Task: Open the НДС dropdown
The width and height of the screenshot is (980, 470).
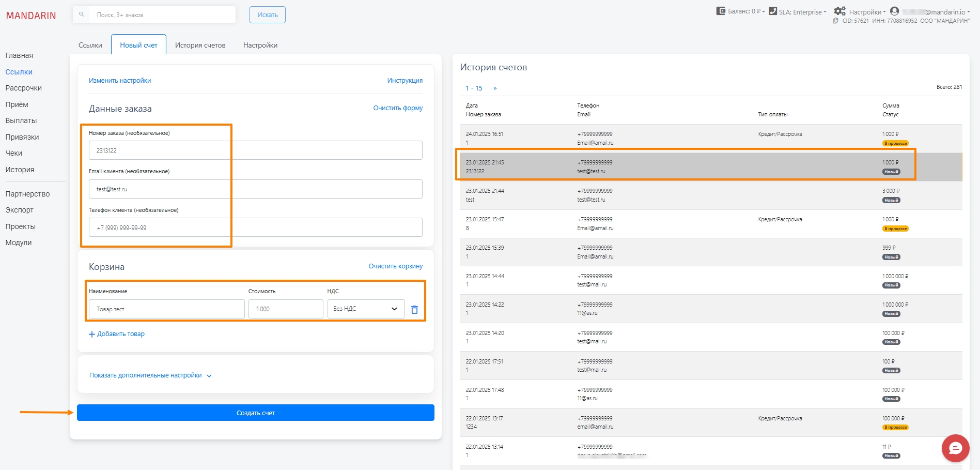Action: [x=366, y=309]
